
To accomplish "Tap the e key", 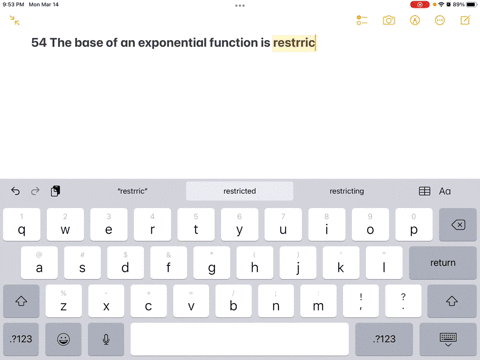I will 109,225.
